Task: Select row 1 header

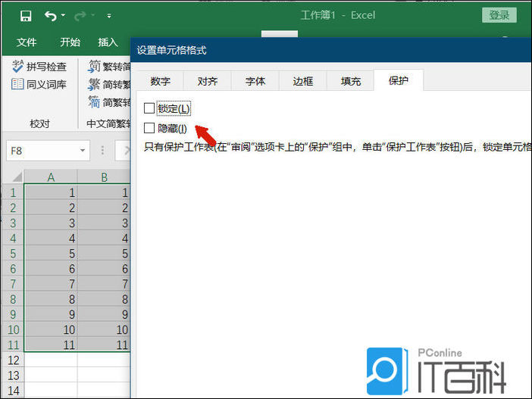Action: pyautogui.click(x=13, y=192)
